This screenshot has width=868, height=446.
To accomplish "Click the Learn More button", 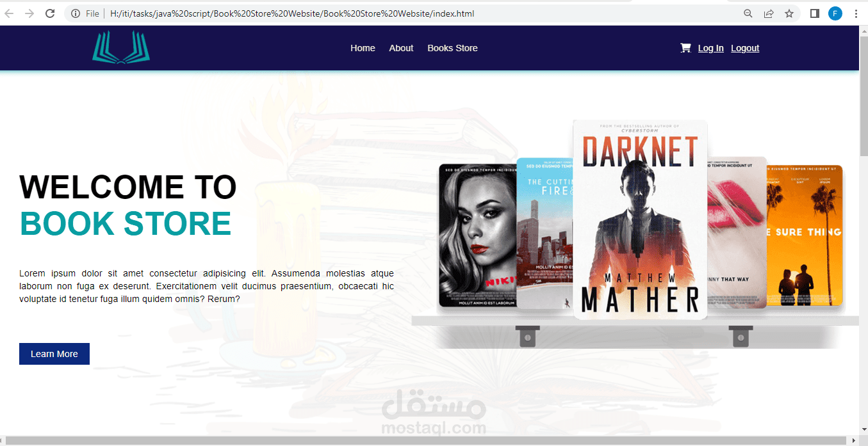I will coord(54,354).
